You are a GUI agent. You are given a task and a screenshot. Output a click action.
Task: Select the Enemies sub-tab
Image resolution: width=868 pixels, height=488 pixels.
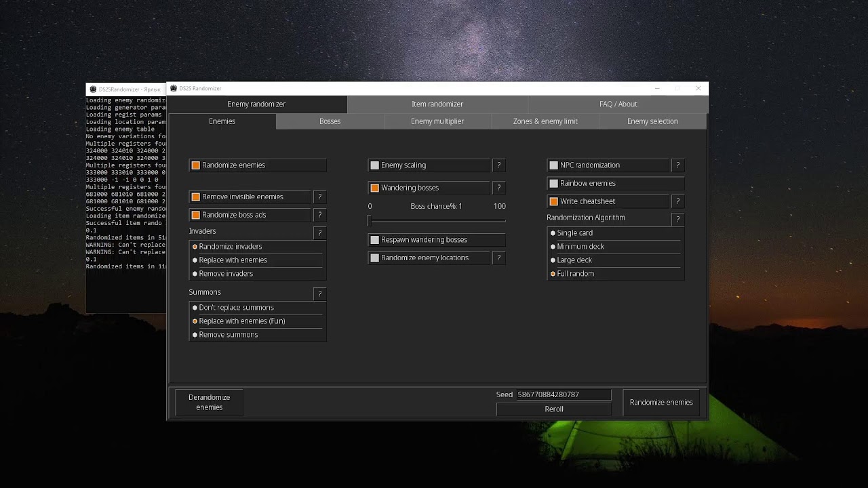[222, 121]
